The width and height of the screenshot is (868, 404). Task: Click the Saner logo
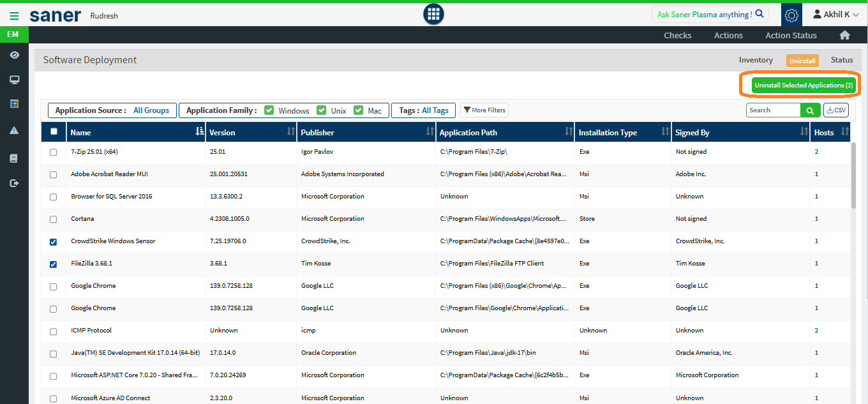[x=55, y=15]
